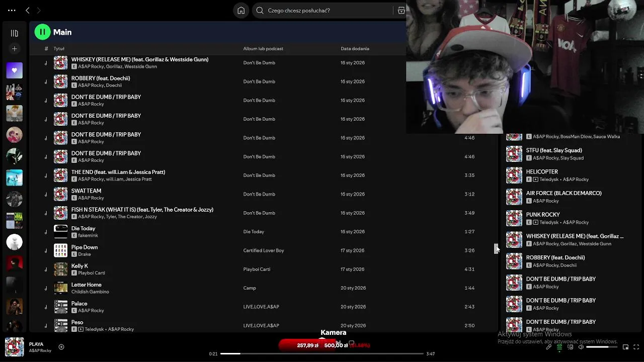Mute with the speaker icon
This screenshot has height=362, width=644.
point(581,347)
